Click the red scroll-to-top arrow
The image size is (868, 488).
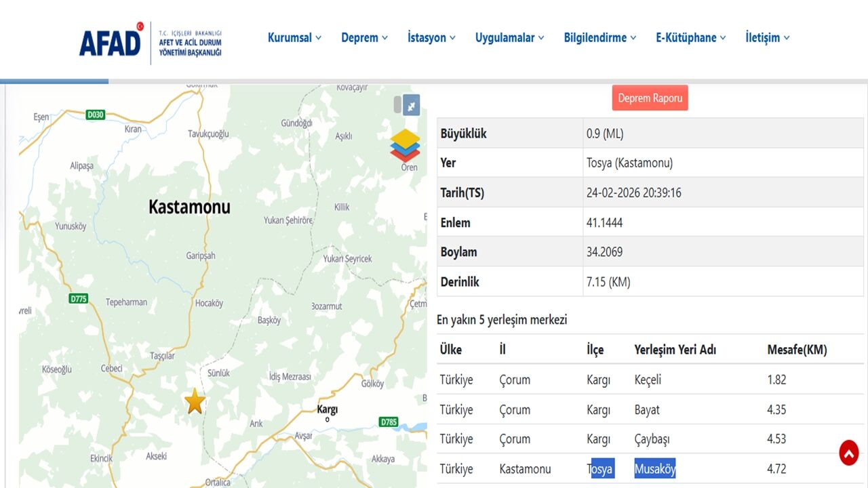pyautogui.click(x=848, y=452)
